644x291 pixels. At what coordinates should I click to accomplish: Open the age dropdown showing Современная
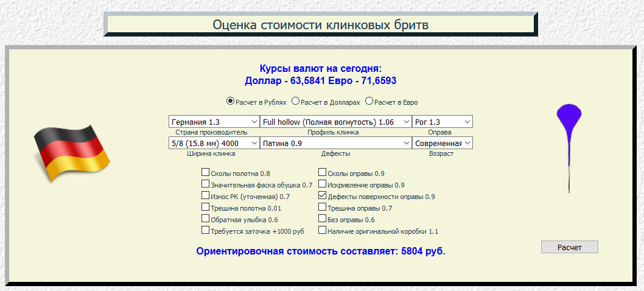442,143
